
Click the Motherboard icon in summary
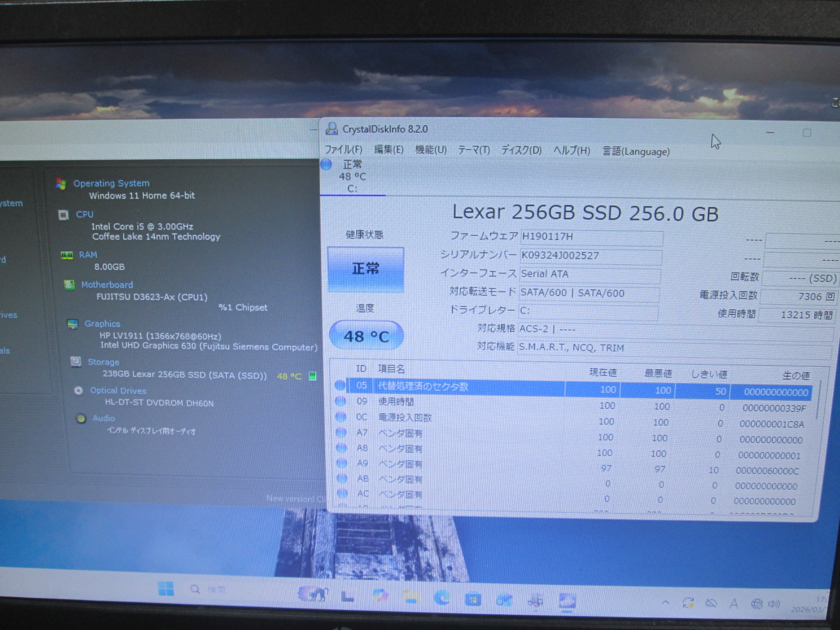[x=69, y=285]
